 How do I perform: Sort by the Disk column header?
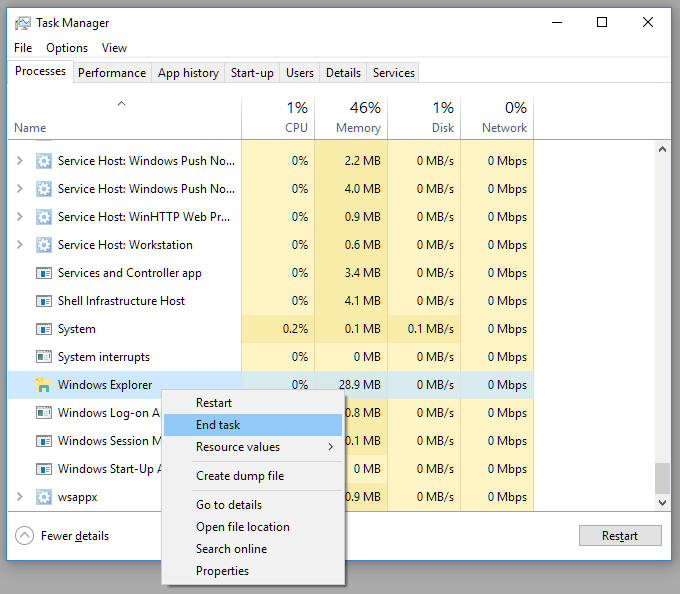pos(424,118)
